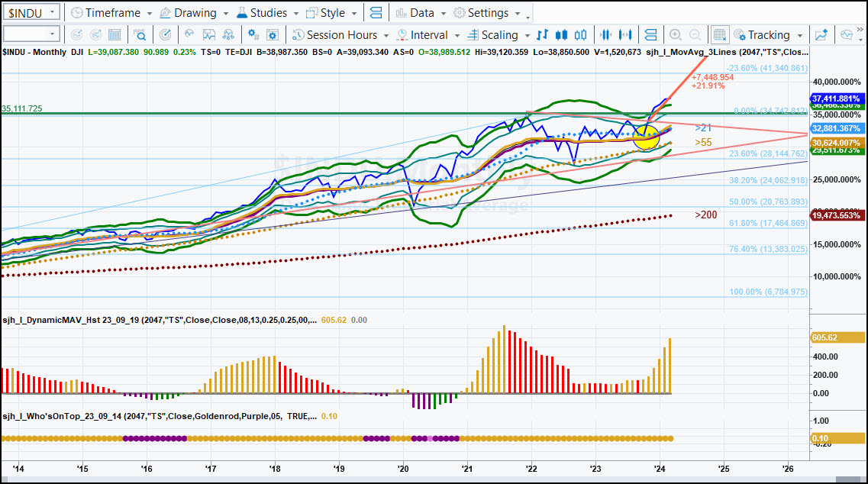Open the Scaling dropdown
This screenshot has width=868, height=484.
(499, 35)
